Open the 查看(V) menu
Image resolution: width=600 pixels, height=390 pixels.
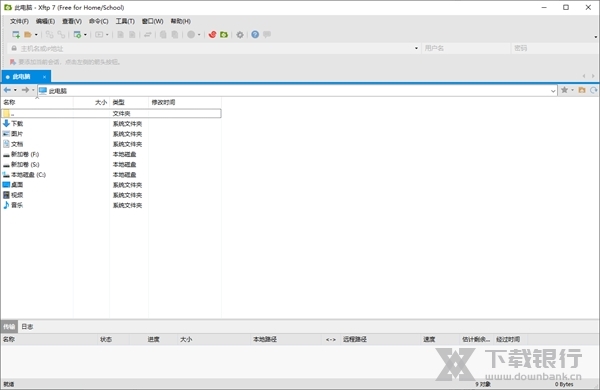(x=72, y=21)
